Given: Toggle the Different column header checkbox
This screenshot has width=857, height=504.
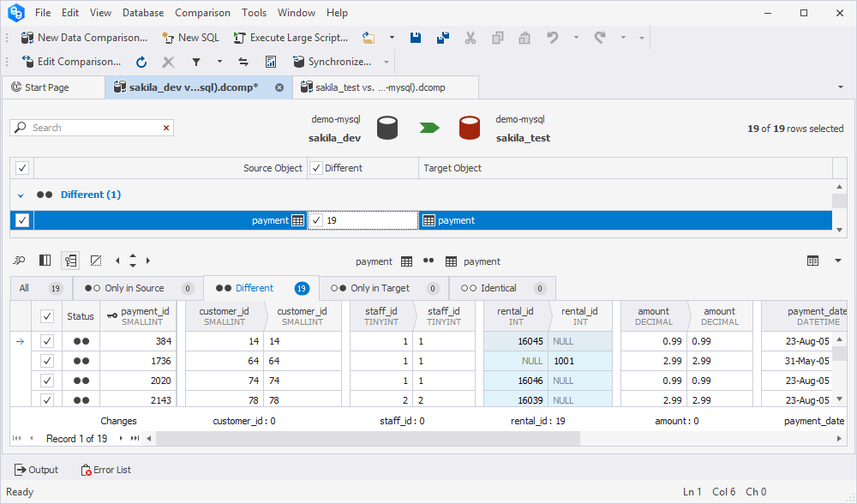Looking at the screenshot, I should pyautogui.click(x=316, y=168).
